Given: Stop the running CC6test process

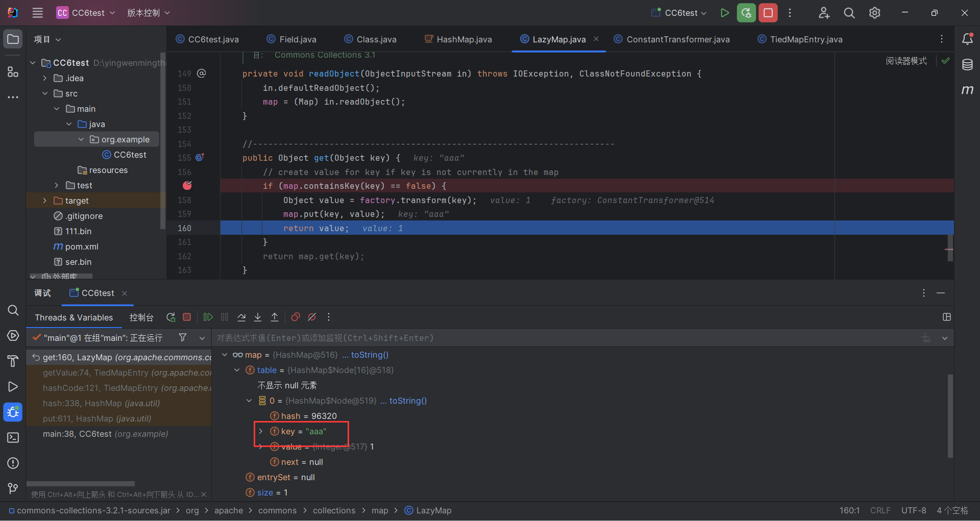Looking at the screenshot, I should pyautogui.click(x=768, y=13).
